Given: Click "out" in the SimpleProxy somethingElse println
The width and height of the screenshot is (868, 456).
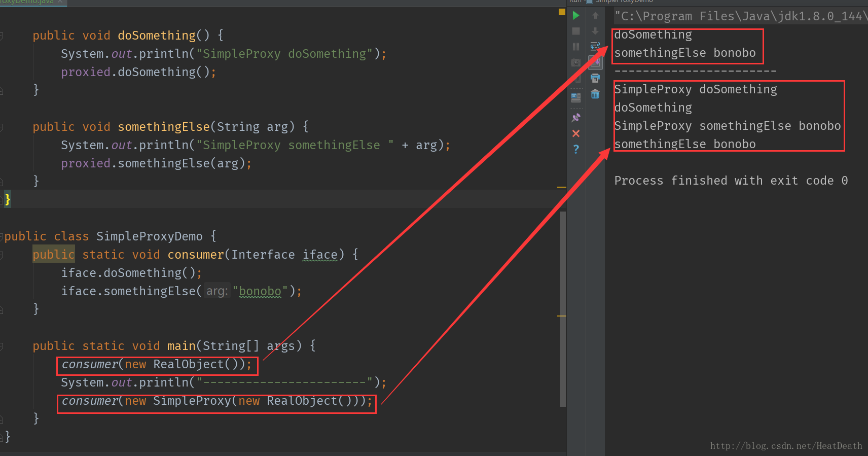Looking at the screenshot, I should coord(122,145).
